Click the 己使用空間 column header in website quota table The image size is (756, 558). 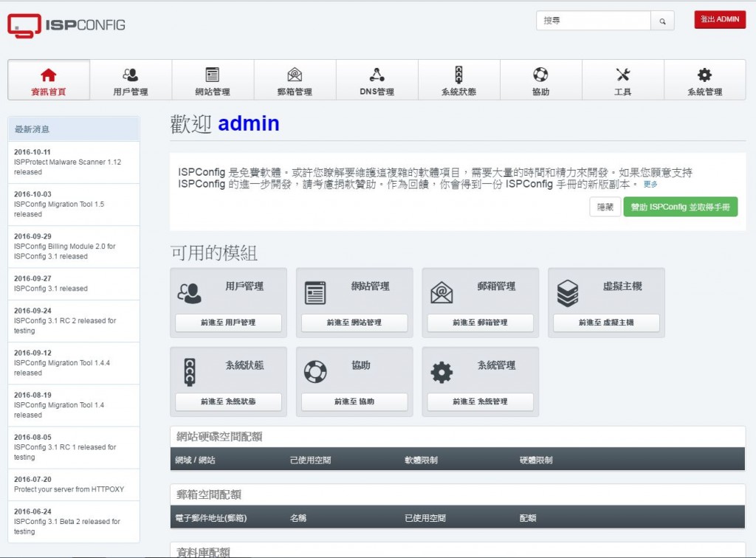click(x=311, y=460)
